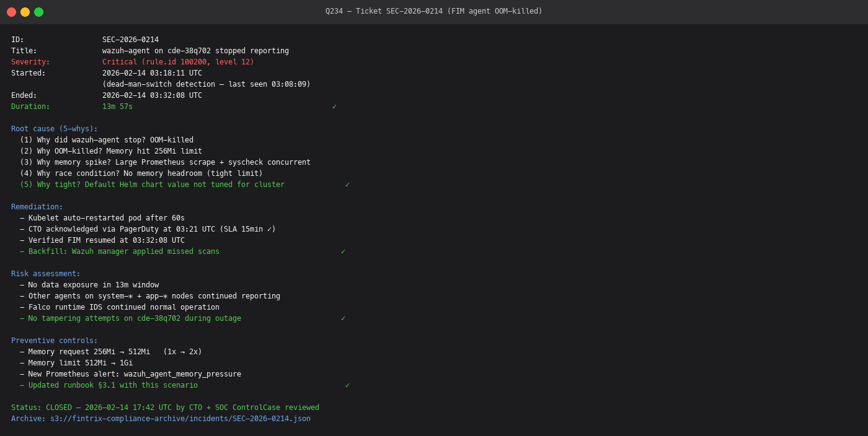
Task: Click the 'Status: CLOSED' line
Action: tap(165, 408)
